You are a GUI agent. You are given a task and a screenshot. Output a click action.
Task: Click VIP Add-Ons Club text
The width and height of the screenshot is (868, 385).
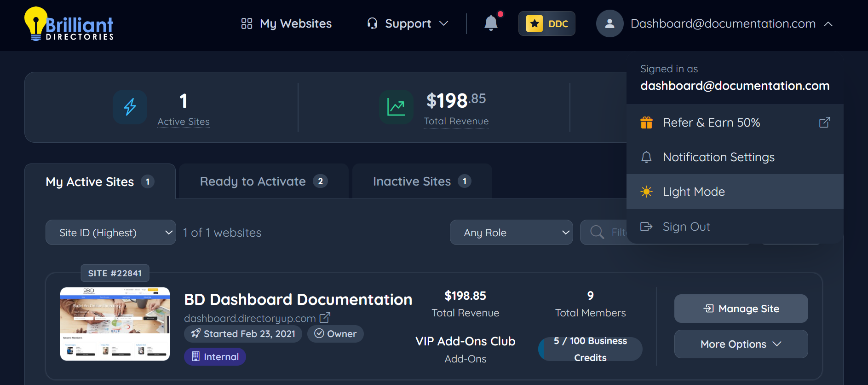(465, 341)
